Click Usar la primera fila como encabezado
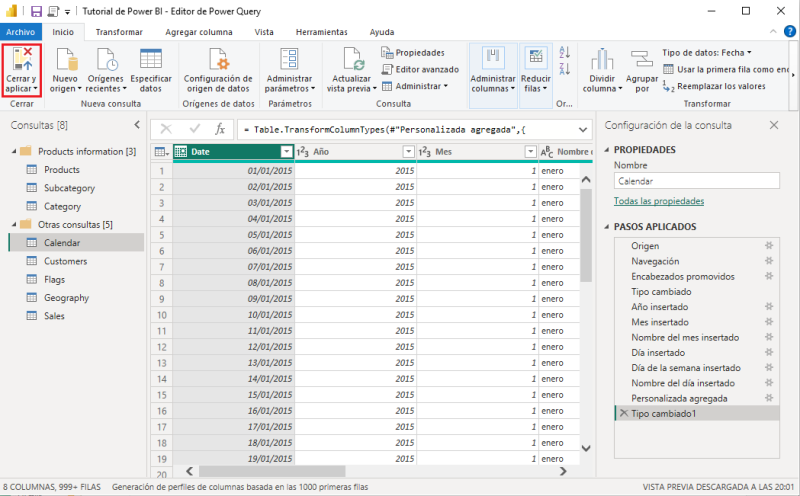This screenshot has height=496, width=800. click(x=726, y=69)
